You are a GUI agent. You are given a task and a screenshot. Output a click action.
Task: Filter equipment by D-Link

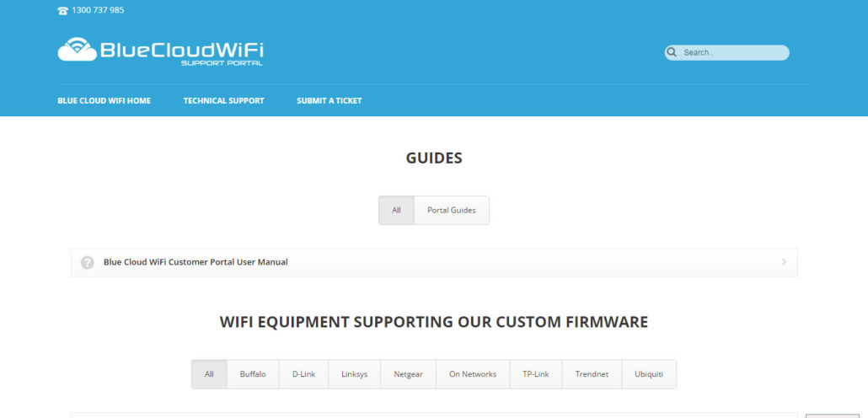(x=304, y=374)
